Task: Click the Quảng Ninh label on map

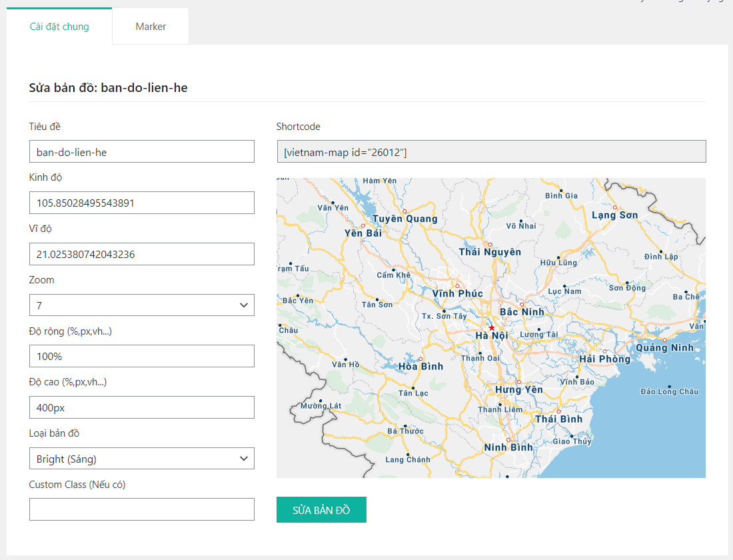Action: click(665, 347)
